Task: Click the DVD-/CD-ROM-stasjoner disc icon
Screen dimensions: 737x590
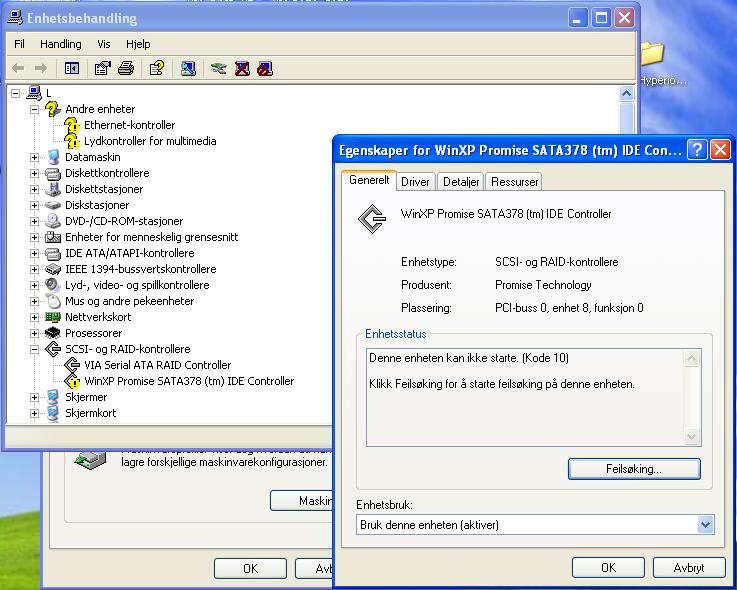Action: click(53, 221)
